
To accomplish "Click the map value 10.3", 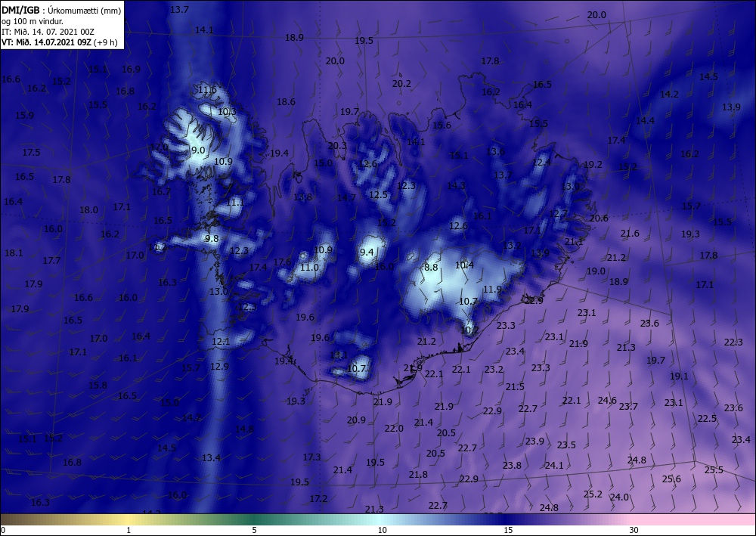I will click(x=227, y=112).
